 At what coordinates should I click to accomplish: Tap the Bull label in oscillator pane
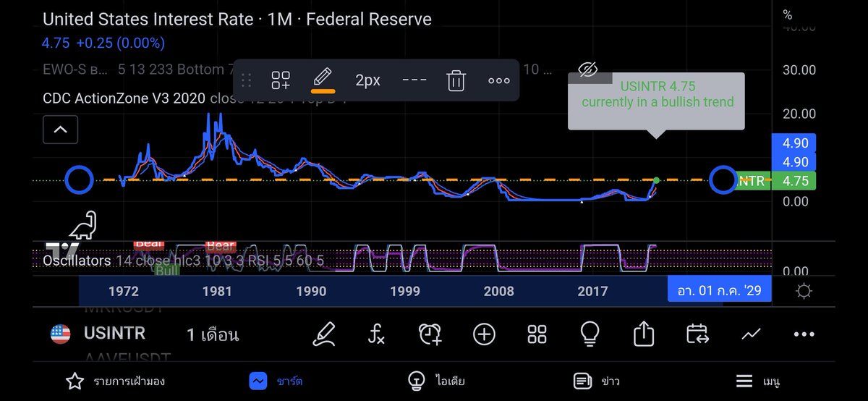[167, 271]
